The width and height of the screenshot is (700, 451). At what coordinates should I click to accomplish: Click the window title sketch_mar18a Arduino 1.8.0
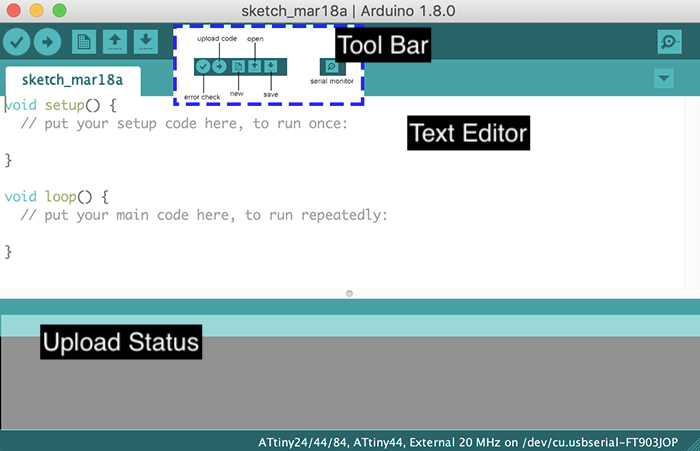pos(348,11)
